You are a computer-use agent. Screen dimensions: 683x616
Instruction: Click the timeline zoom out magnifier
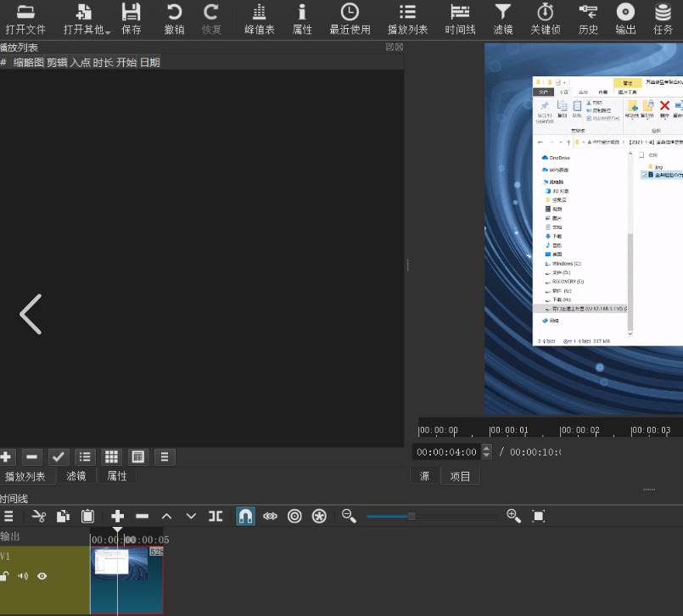point(349,516)
